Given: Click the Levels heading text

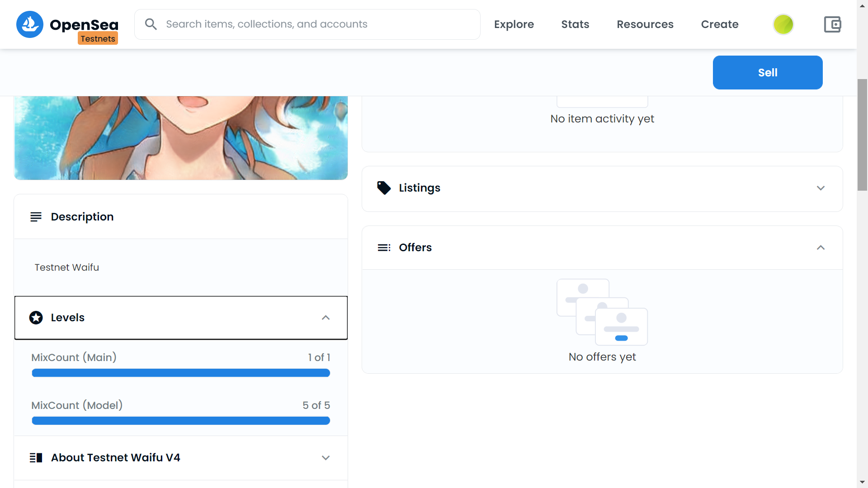Looking at the screenshot, I should pos(68,318).
